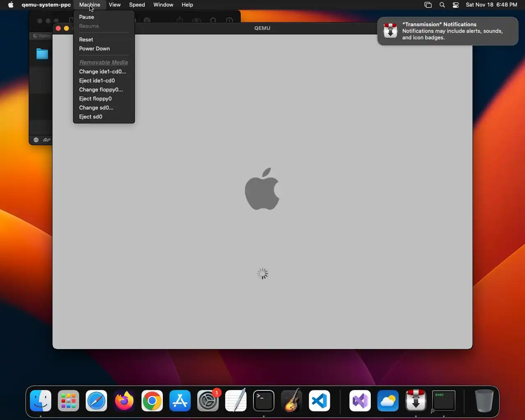
Task: Click the share icon in Transmission toolbar
Action: [x=180, y=20]
